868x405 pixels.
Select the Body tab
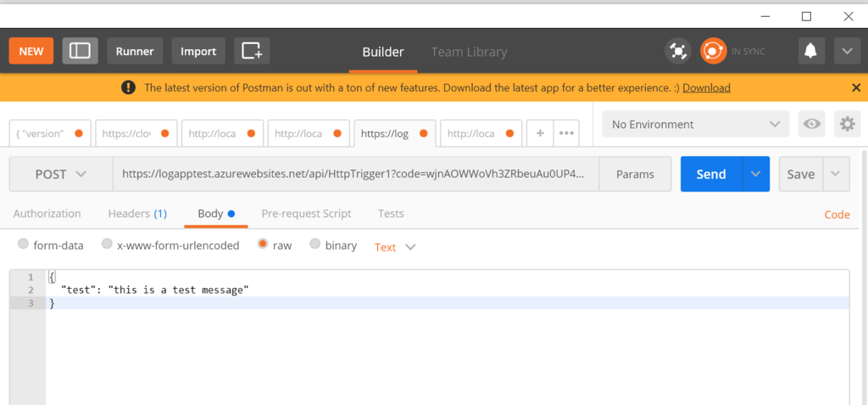[216, 214]
